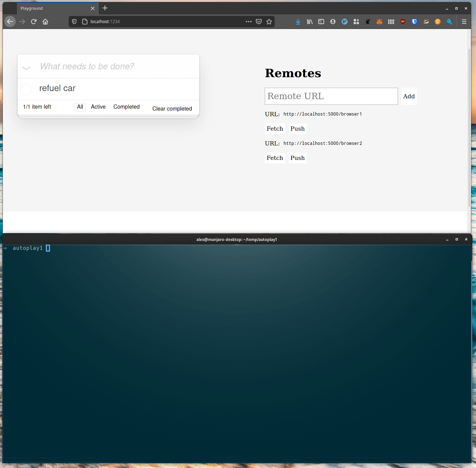Save page to Pocket
The height and width of the screenshot is (468, 476).
259,21
